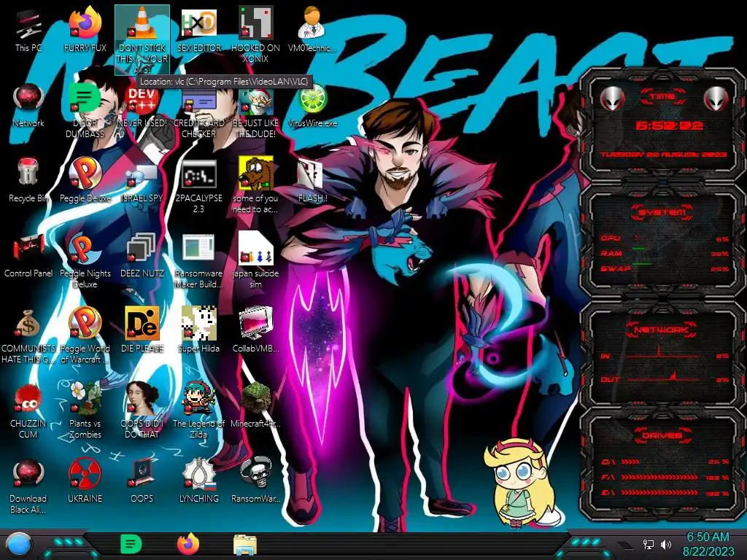
Task: Click the NETWORK widget header
Action: tap(662, 330)
